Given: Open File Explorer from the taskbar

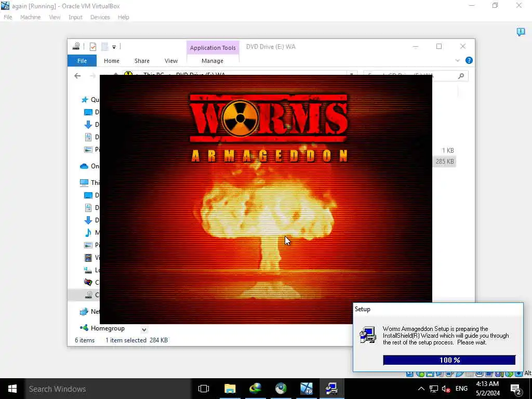Looking at the screenshot, I should (230, 389).
